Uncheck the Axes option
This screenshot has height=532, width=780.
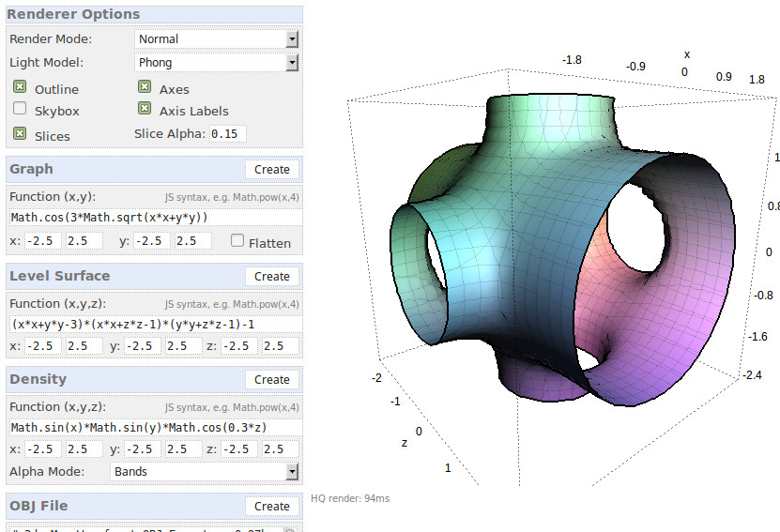click(x=145, y=87)
